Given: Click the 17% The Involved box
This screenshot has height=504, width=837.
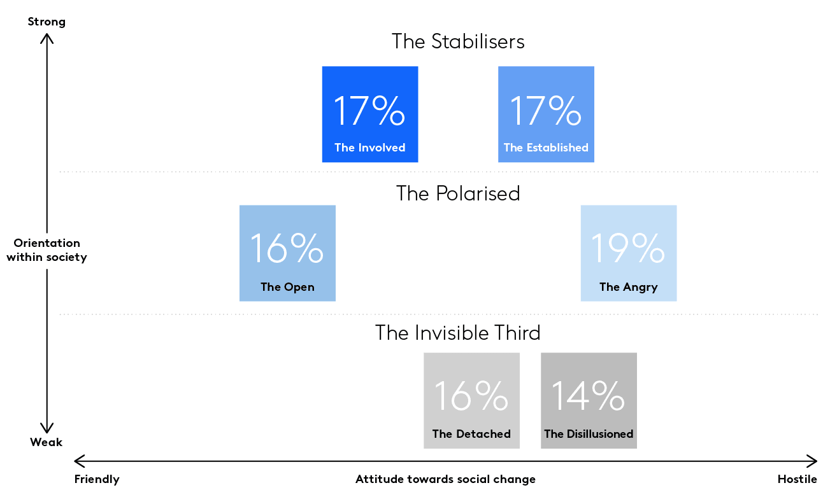Looking at the screenshot, I should (370, 114).
